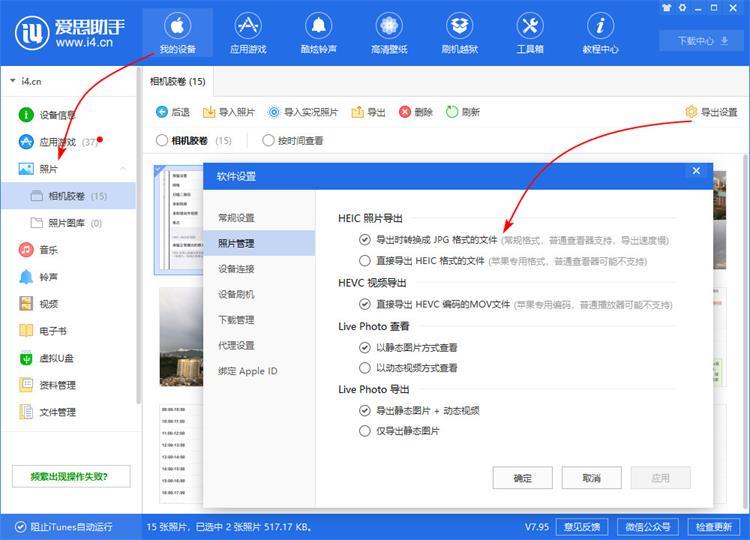750x540 pixels.
Task: Click the 微信公众号 button
Action: [648, 527]
